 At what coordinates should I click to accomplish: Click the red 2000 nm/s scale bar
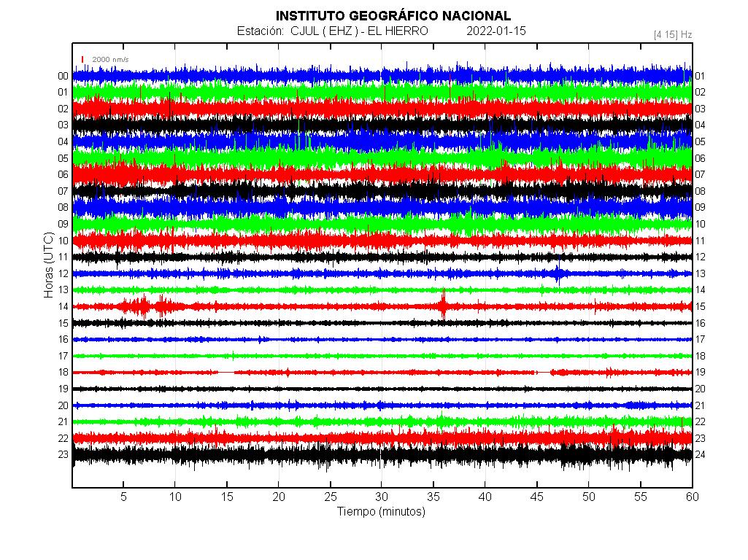click(x=83, y=59)
